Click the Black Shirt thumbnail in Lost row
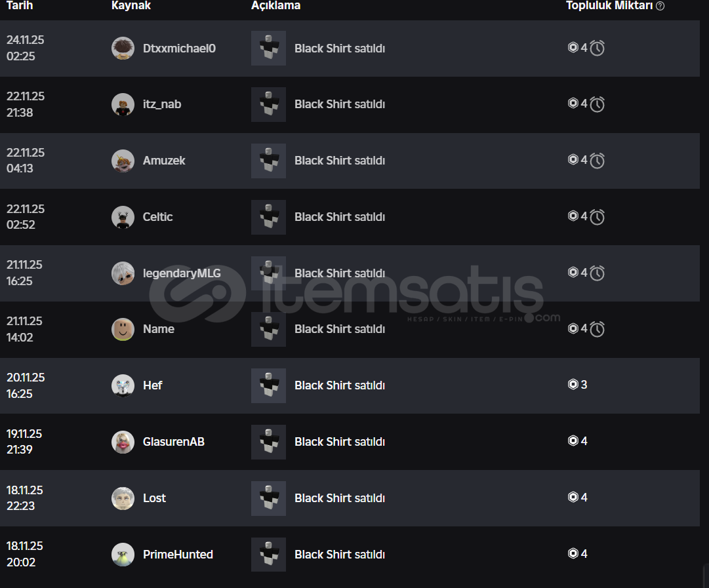Screen dimensions: 709x588 268,498
